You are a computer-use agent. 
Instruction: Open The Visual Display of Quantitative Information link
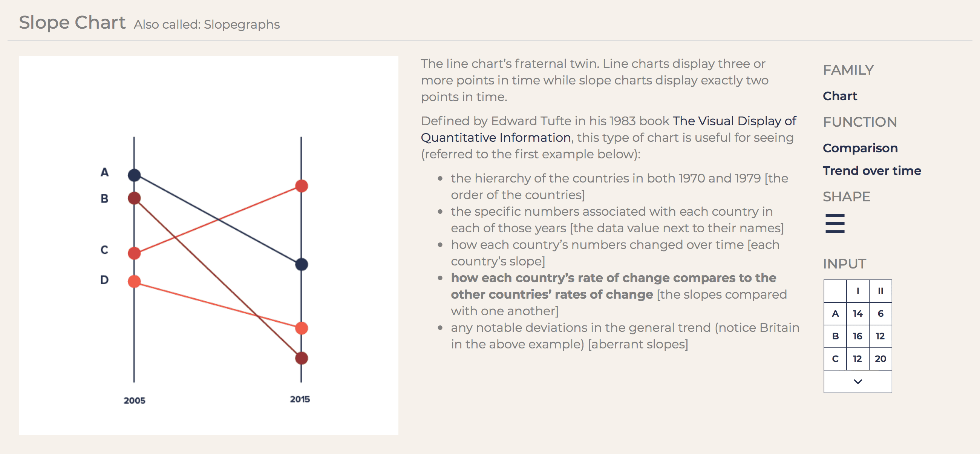(x=608, y=129)
